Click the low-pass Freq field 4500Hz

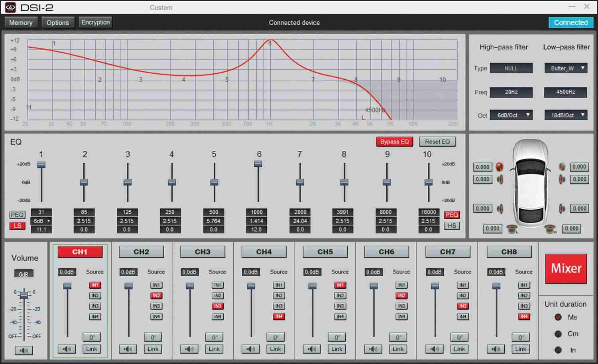coord(566,92)
